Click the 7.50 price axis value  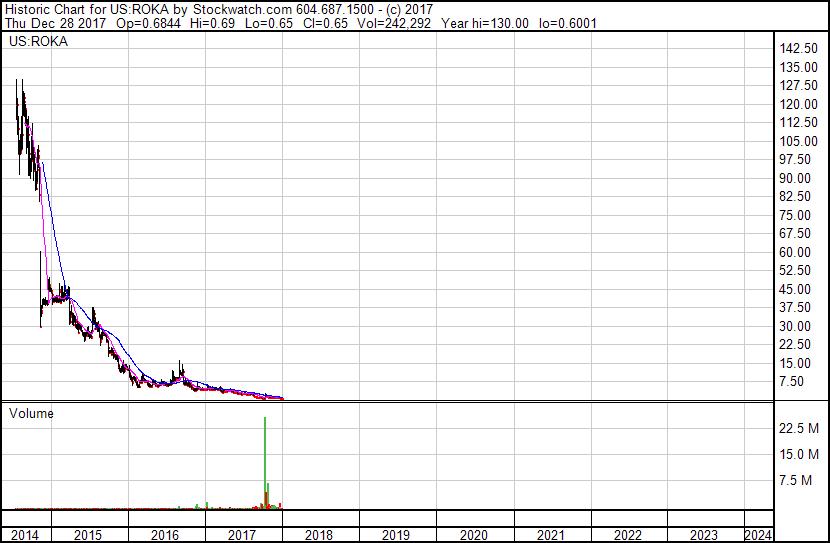[x=791, y=382]
